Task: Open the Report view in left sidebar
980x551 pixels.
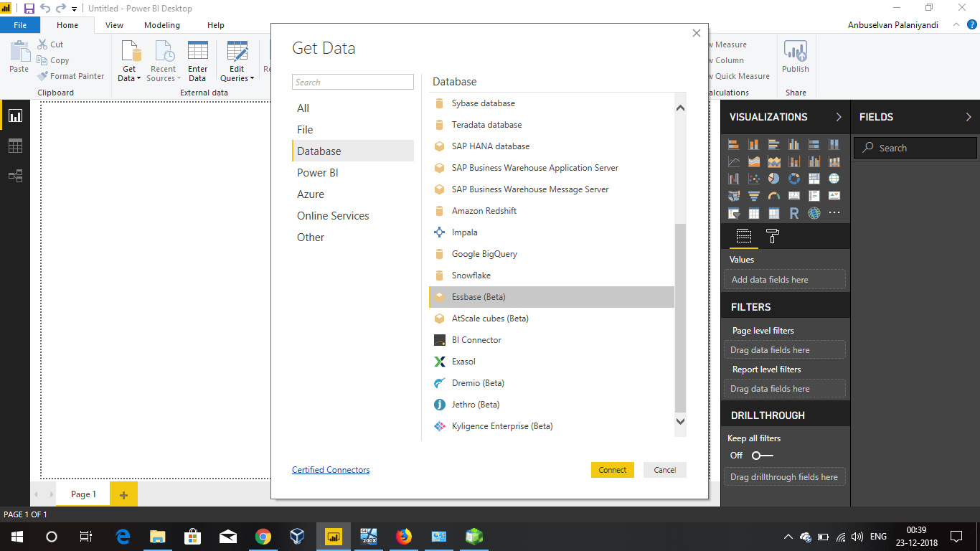Action: coord(15,116)
